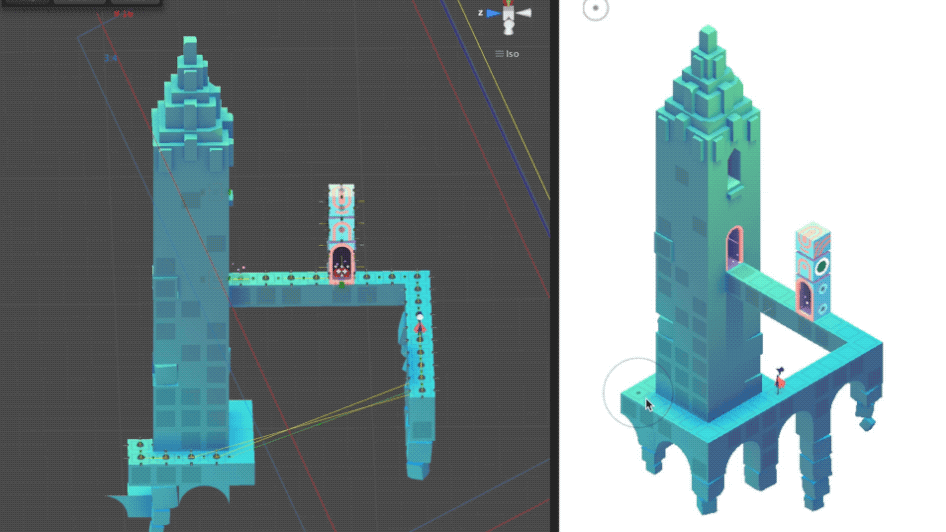The width and height of the screenshot is (946, 532).
Task: Click the white cone right of gizmo cube
Action: tap(525, 14)
